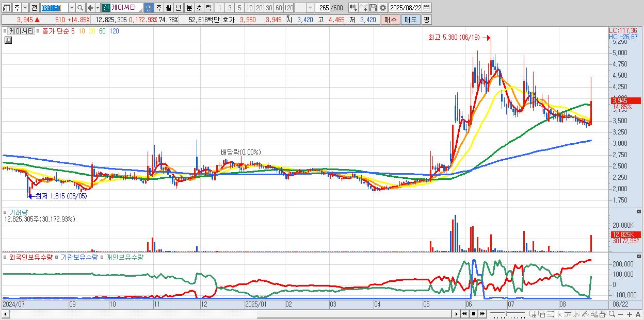Click the table grid icon below stock name
The image size is (644, 320).
(8, 40)
